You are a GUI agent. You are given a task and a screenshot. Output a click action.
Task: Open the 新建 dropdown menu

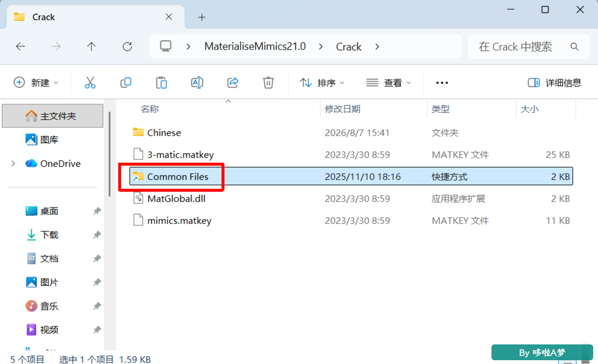tap(36, 83)
